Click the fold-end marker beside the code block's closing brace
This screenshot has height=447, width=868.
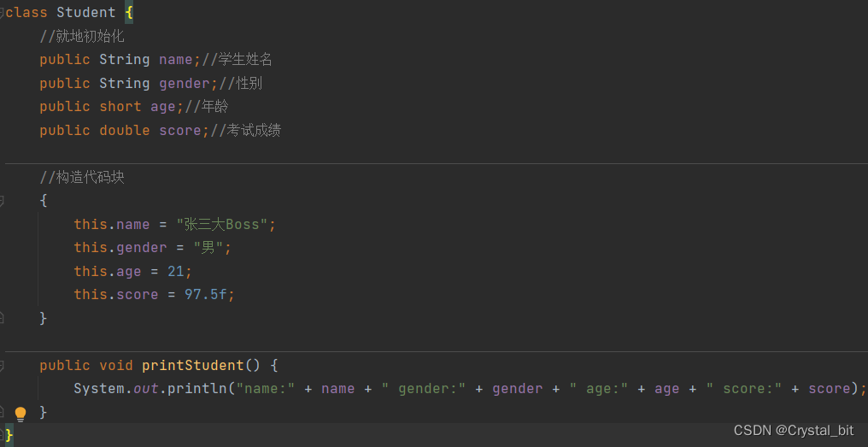[2, 318]
